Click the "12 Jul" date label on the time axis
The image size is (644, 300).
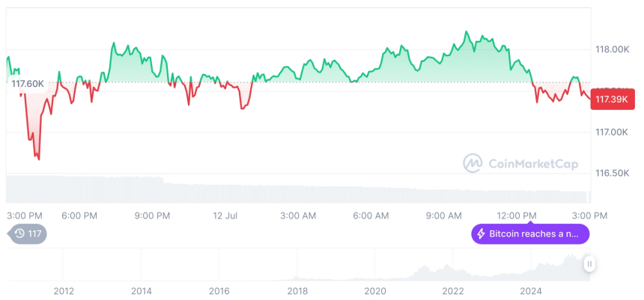(225, 215)
